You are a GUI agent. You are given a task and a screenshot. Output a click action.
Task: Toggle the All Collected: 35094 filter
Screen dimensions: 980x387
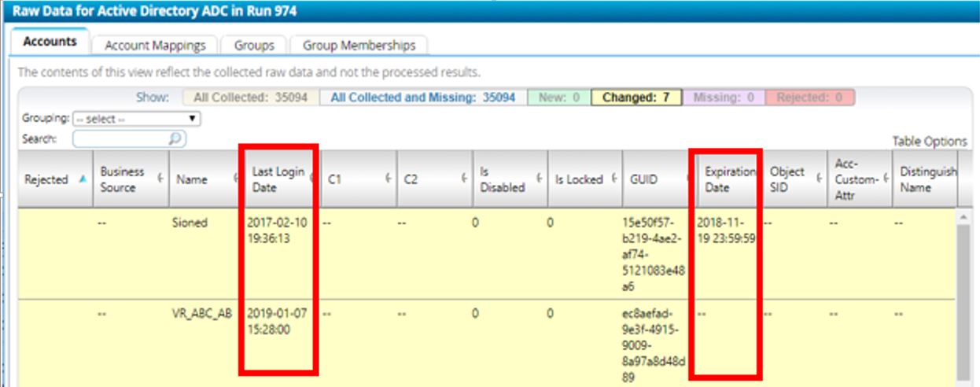(250, 98)
